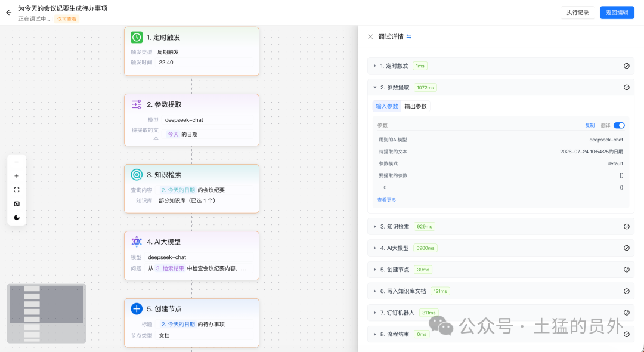644x352 pixels.
Task: Click the 知识库 selection field in 知识检索 node
Action: click(x=205, y=201)
